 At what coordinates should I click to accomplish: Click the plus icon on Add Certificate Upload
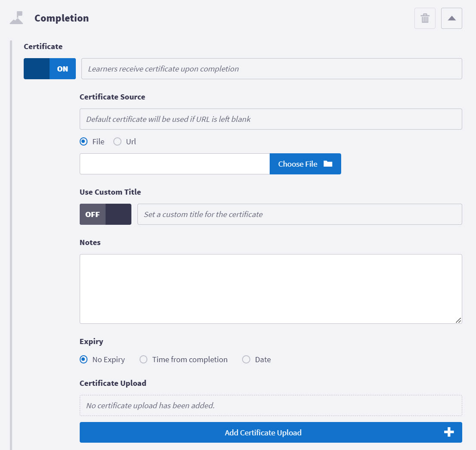coord(449,432)
